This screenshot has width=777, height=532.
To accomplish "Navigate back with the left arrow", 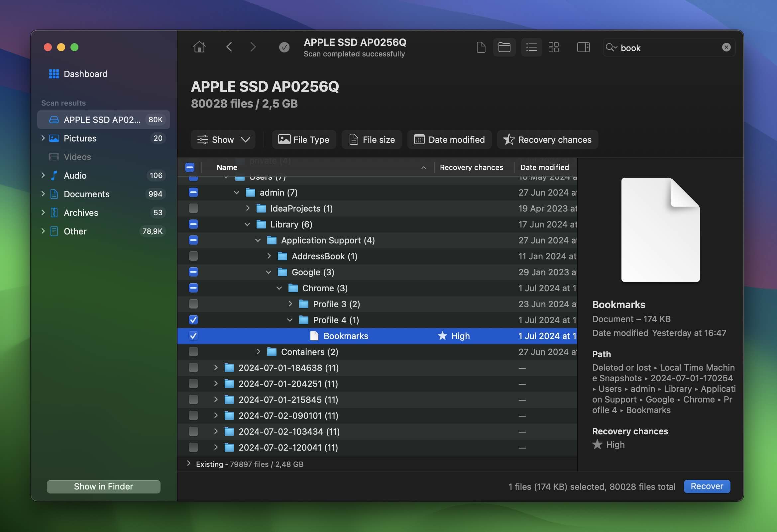I will [229, 47].
